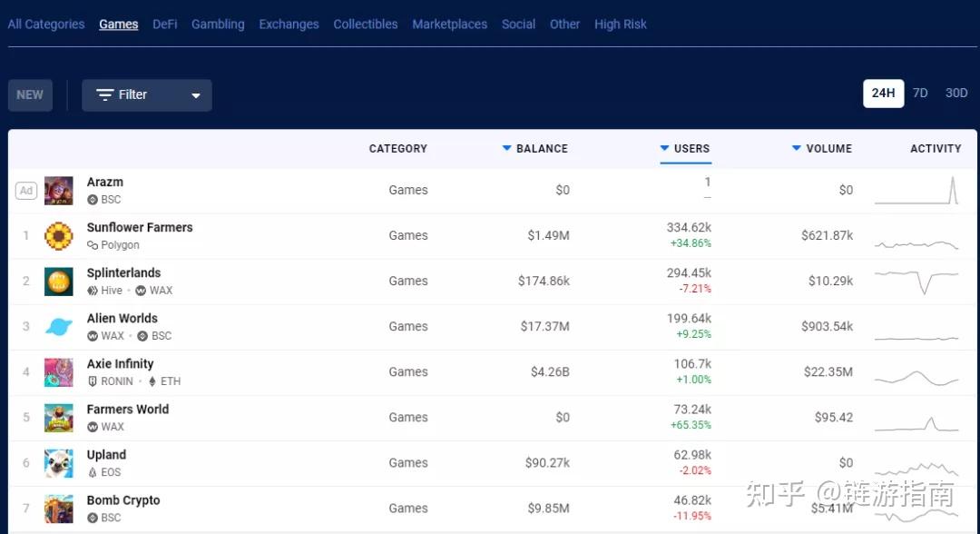Switch to the Exchanges category

click(x=289, y=25)
